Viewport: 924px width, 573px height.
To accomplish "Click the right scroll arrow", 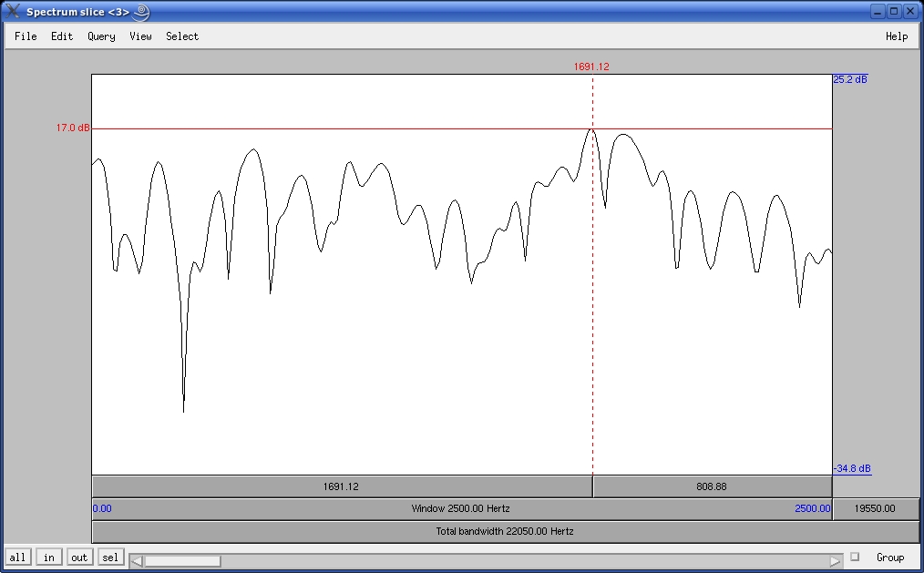I will click(834, 560).
